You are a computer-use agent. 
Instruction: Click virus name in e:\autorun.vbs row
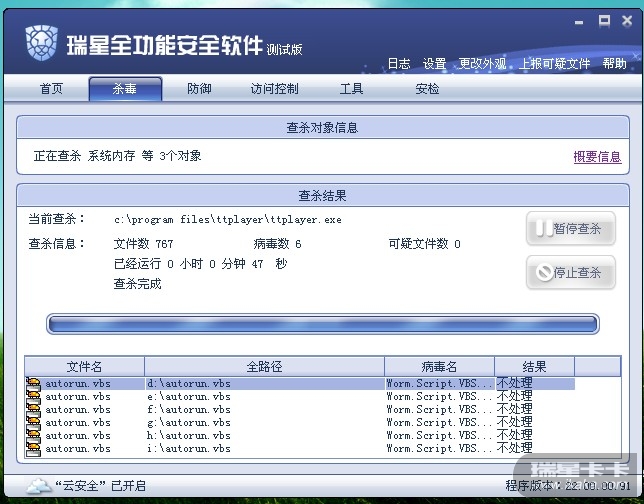pyautogui.click(x=439, y=397)
